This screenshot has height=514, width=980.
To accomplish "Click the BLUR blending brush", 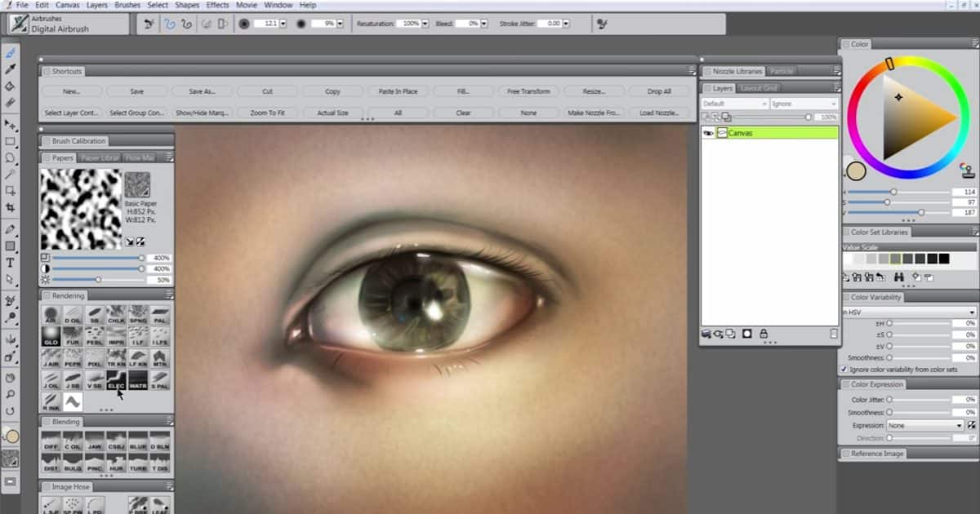I will coord(138,441).
